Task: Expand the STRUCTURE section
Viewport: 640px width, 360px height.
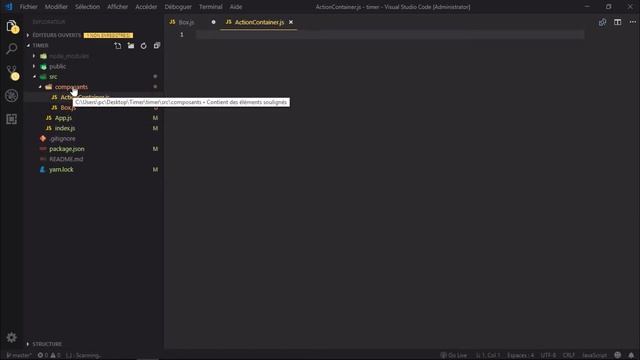Action: [47, 344]
